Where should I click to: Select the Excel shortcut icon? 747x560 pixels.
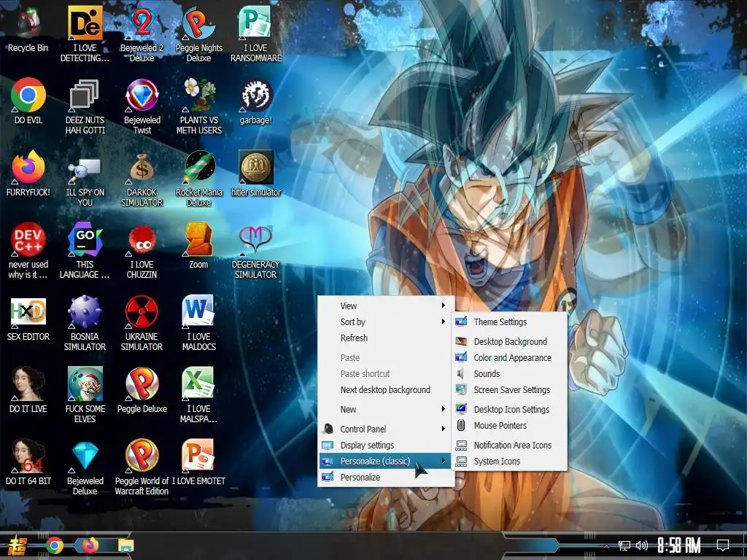[198, 384]
